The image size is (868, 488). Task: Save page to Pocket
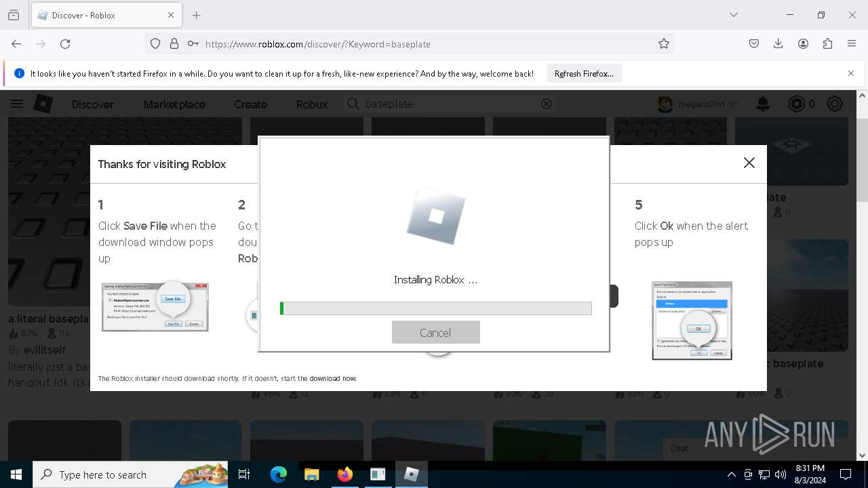pos(754,43)
